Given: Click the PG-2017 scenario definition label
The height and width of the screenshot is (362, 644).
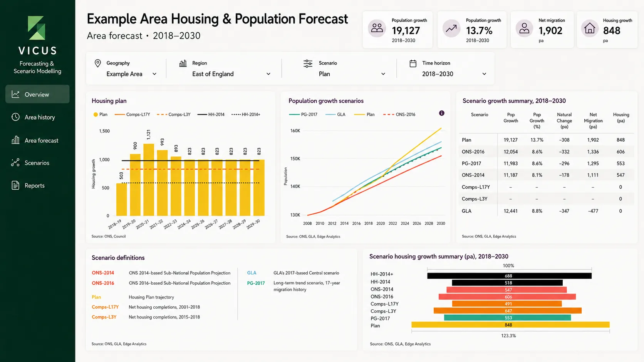Looking at the screenshot, I should tap(256, 283).
